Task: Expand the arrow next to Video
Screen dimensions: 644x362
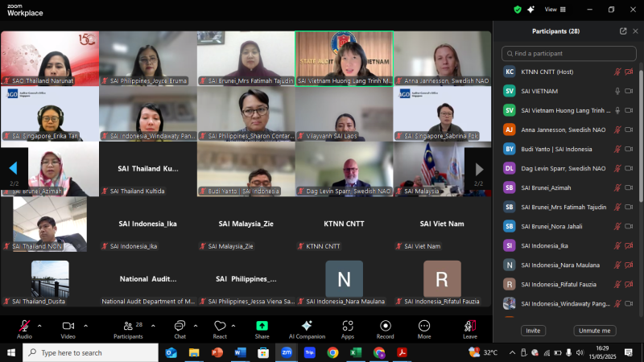Action: click(x=84, y=325)
